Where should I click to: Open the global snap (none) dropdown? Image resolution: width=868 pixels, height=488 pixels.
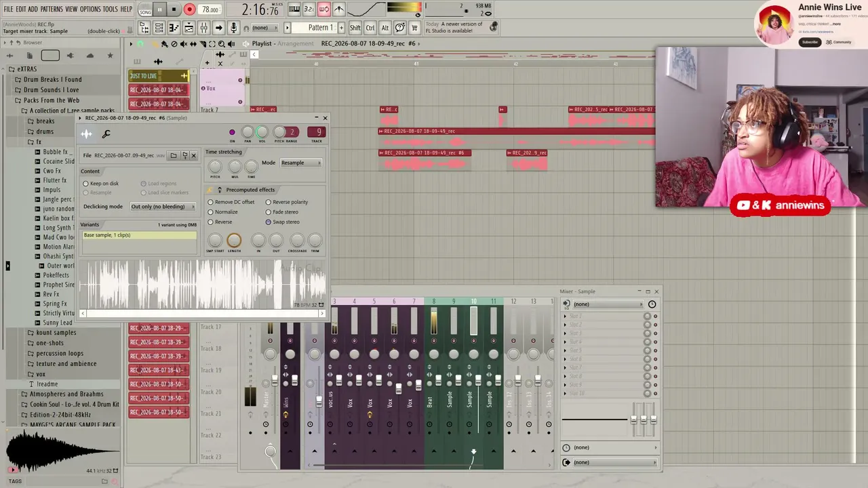pos(264,28)
